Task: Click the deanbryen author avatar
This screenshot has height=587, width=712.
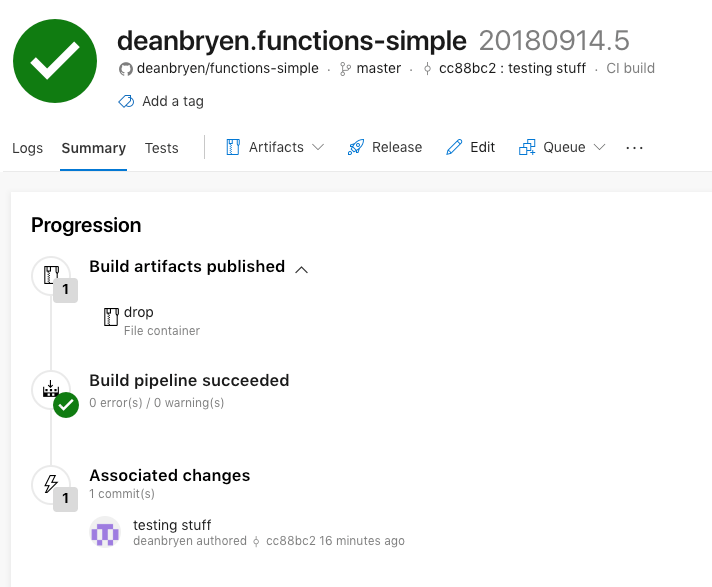Action: (105, 533)
